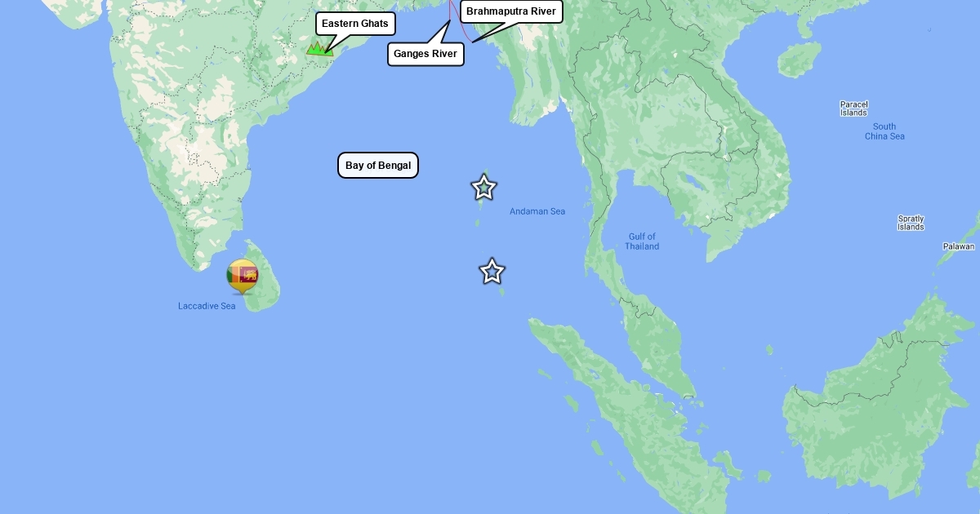Select the Ganges River label
Screen dimensions: 980x514
425,54
